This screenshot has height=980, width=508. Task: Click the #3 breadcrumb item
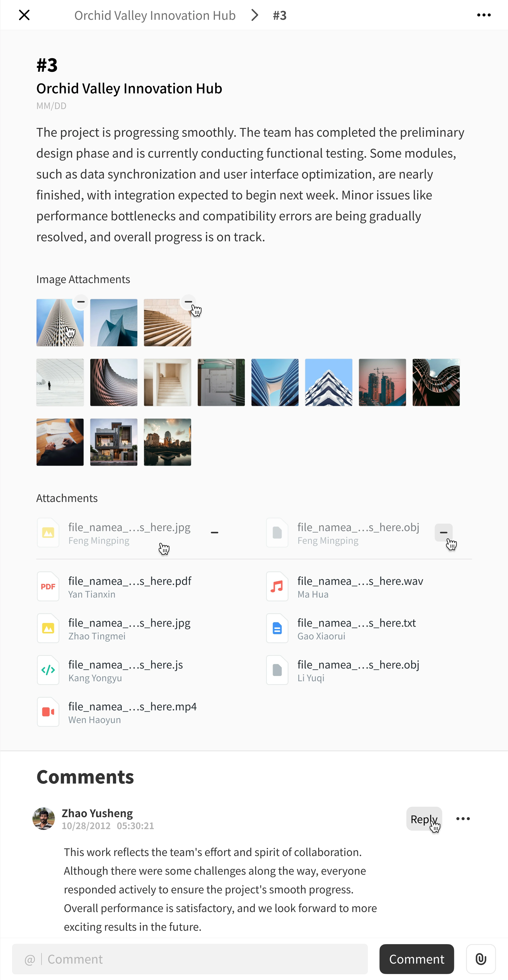[279, 15]
